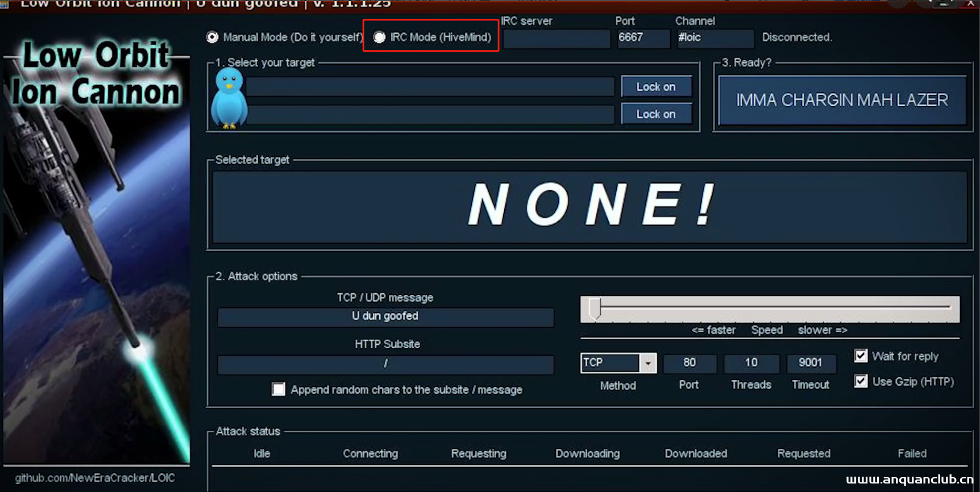This screenshot has width=980, height=492.
Task: Click the Threads field showing 10
Action: 751,363
